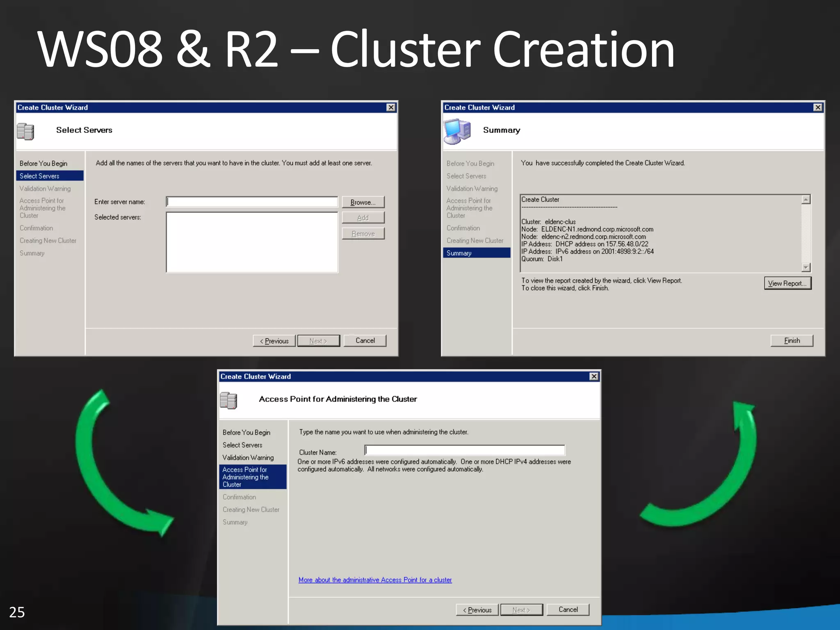840x630 pixels.
Task: Select 'Select Servers' step in Summary wizard
Action: [466, 176]
